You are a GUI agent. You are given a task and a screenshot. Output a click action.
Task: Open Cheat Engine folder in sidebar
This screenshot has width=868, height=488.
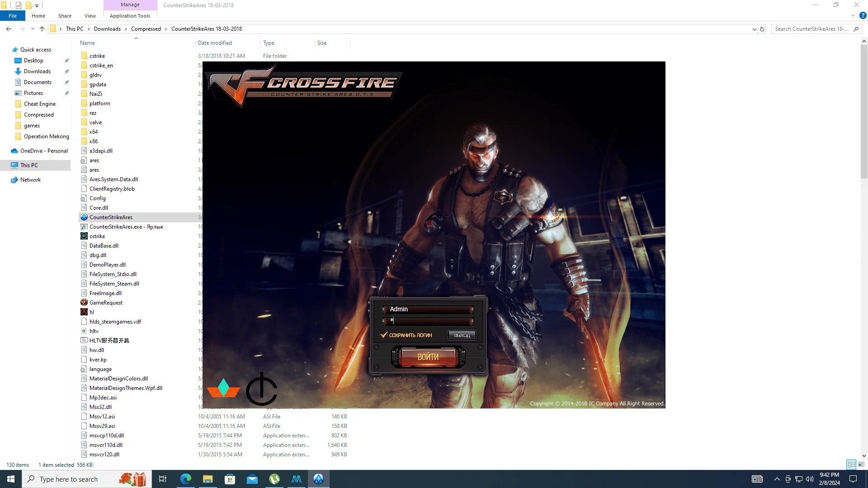[x=40, y=104]
